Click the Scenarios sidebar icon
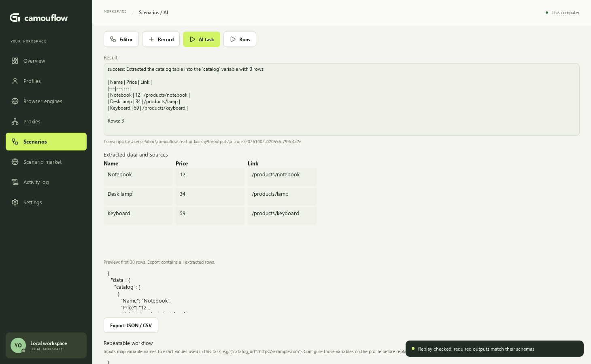Image resolution: width=591 pixels, height=364 pixels. pos(15,142)
